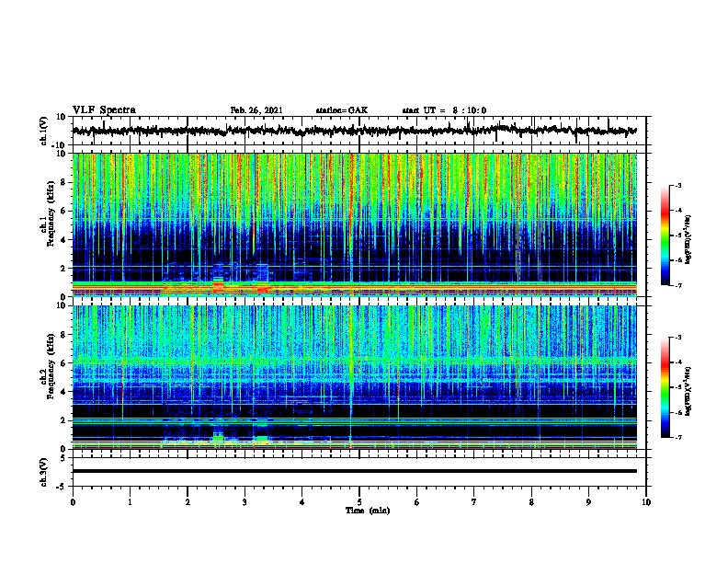Click inside the ch.2 frequency spectrogram
The image size is (728, 563).
(x=355, y=377)
